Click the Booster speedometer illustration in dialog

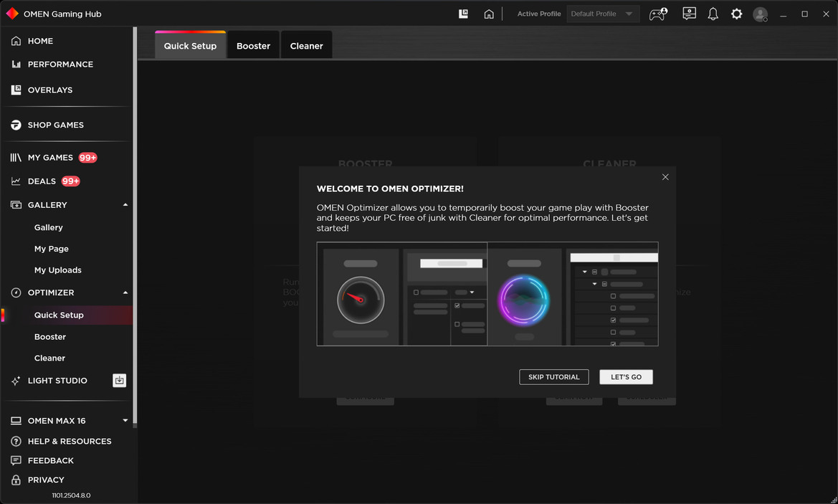click(360, 300)
